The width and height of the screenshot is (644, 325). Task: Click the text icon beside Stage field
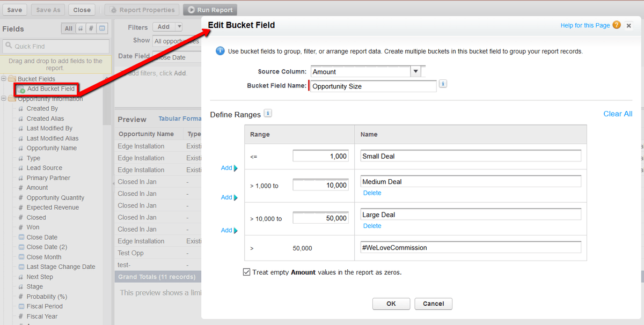[x=21, y=287]
